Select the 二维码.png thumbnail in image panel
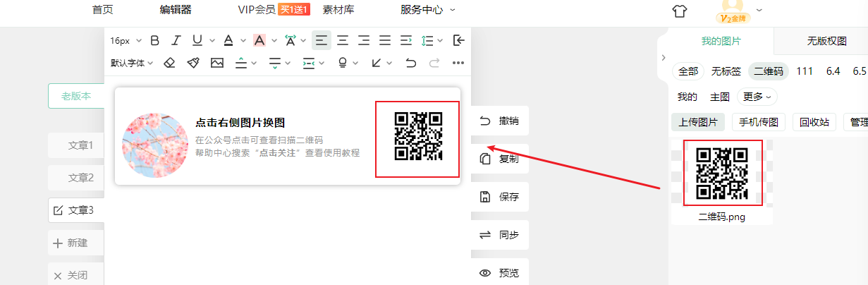 click(722, 173)
